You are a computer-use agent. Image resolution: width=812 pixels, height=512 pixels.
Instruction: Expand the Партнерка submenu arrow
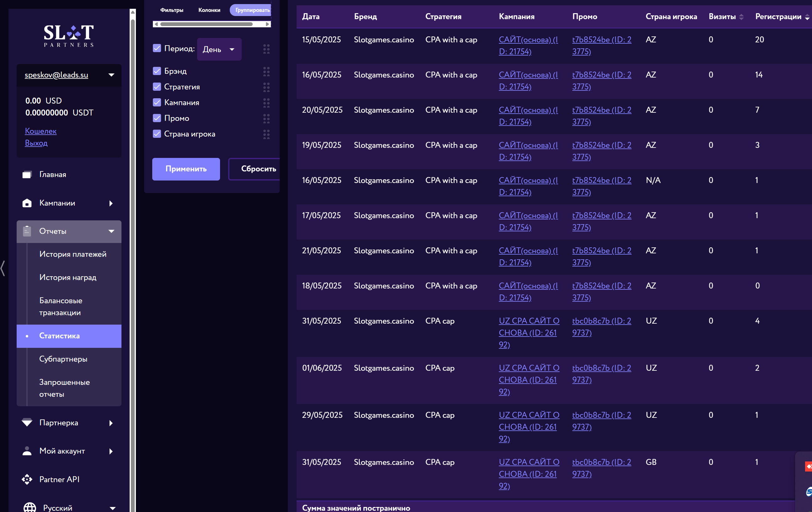click(x=111, y=423)
